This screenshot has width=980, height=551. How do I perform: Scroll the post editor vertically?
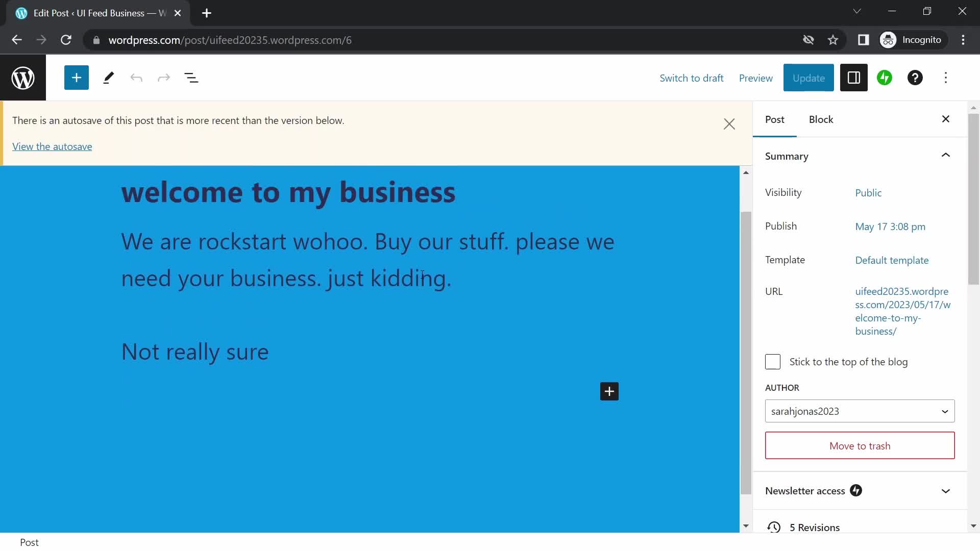click(745, 348)
